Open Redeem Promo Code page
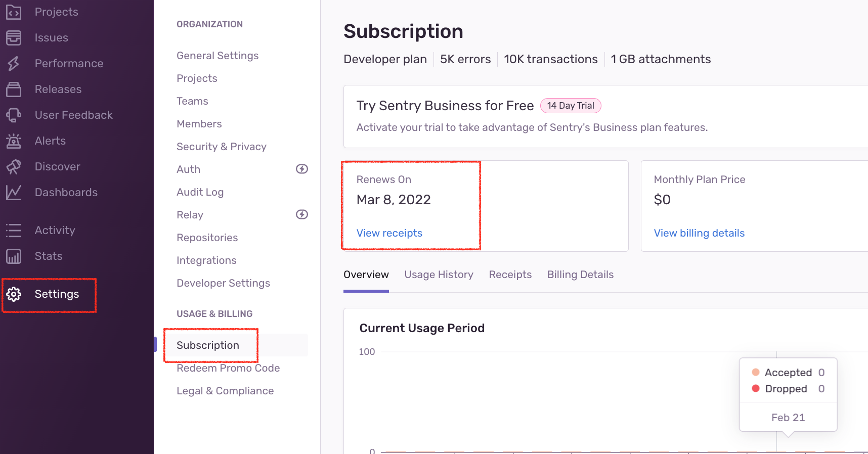 228,368
